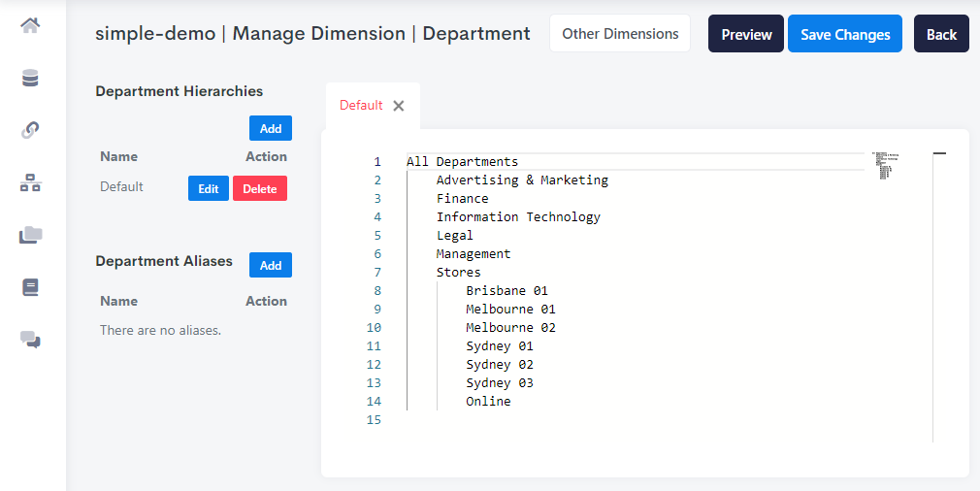This screenshot has width=980, height=491.
Task: Click the Preview button
Action: [745, 34]
